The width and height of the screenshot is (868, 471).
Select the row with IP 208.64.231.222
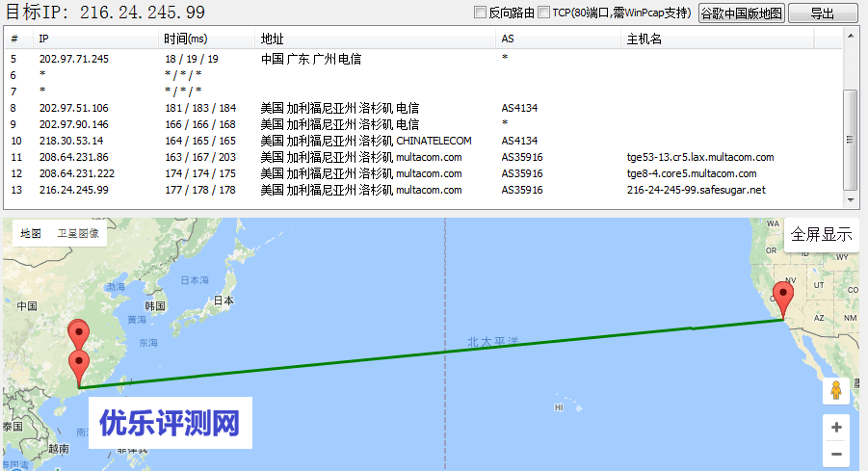[424, 173]
